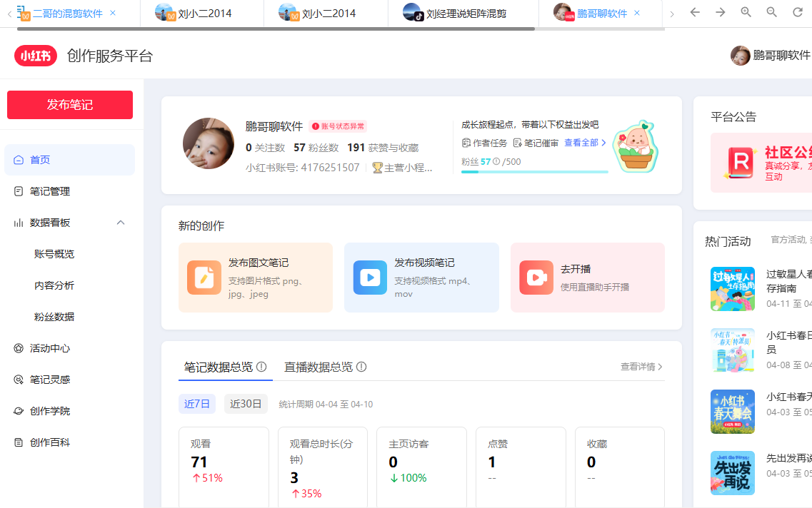Click the 发布笔记 red button
Viewport: 812px width, 508px height.
[69, 105]
